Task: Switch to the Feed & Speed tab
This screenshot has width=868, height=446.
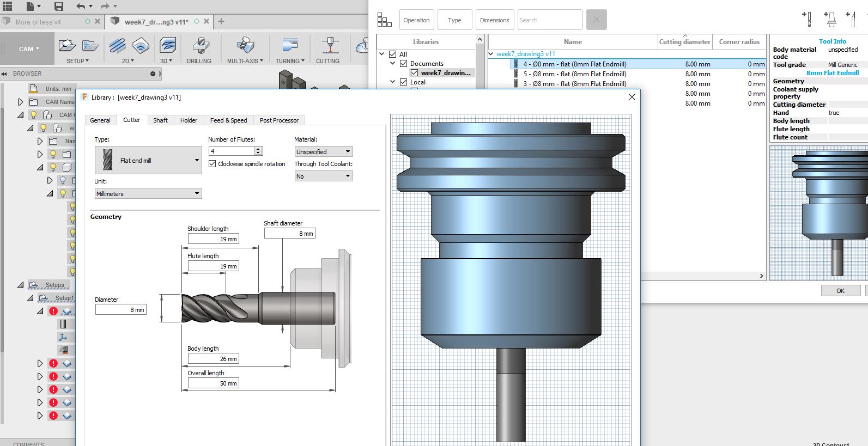Action: coord(228,120)
